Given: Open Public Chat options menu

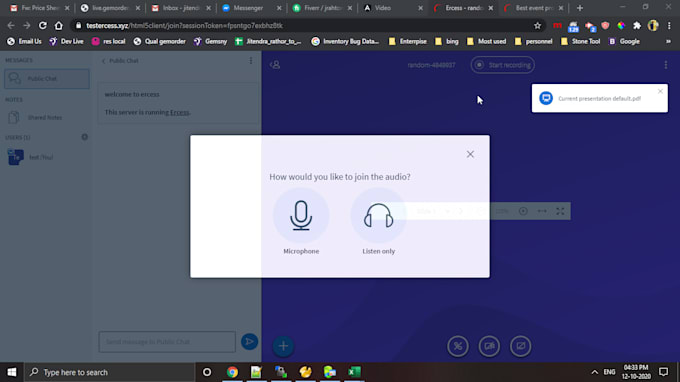Looking at the screenshot, I should tap(251, 61).
